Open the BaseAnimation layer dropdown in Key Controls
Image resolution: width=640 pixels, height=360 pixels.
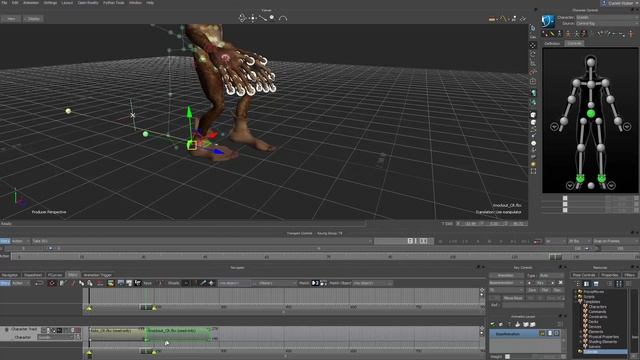506,282
